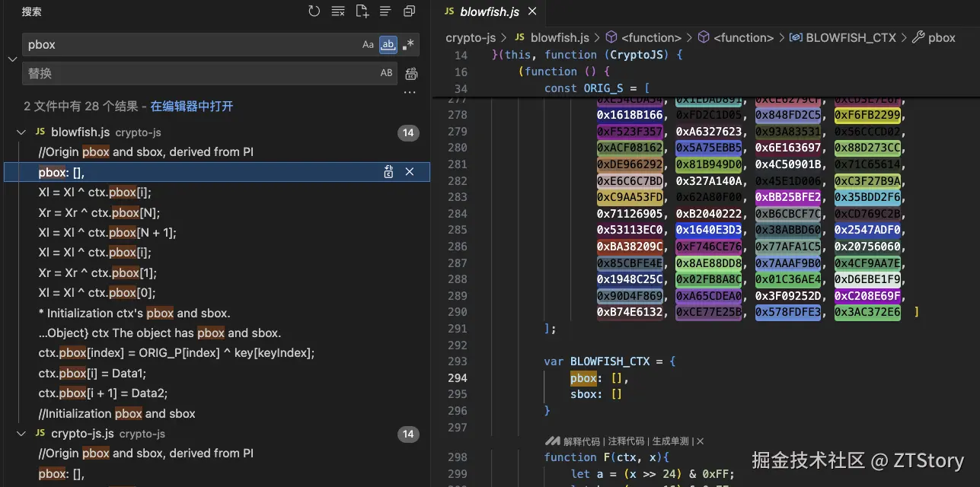Click the 解释代码 code lens

coord(583,441)
